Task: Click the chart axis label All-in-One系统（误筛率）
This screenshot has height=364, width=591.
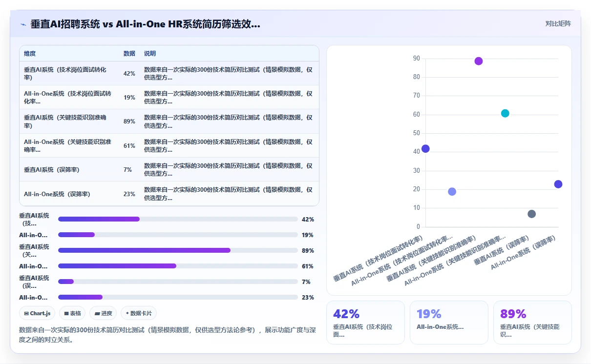Action: [x=524, y=253]
